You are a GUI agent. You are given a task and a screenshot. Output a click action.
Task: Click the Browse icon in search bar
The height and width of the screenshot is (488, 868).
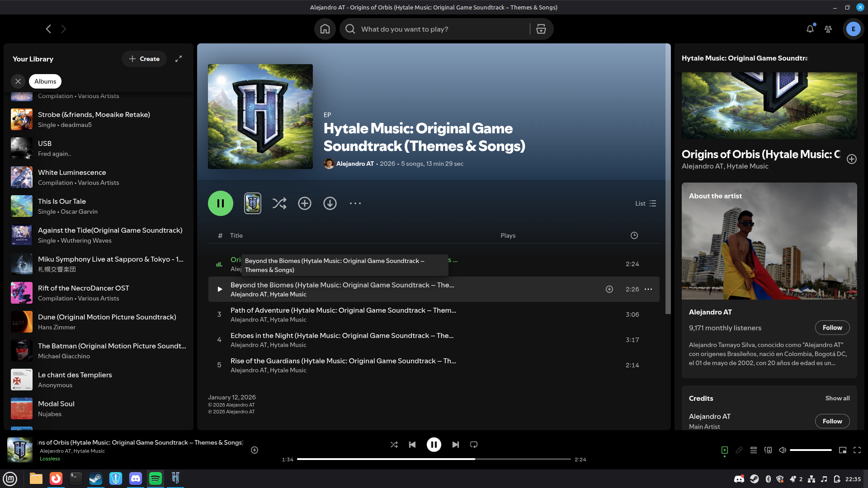click(541, 29)
